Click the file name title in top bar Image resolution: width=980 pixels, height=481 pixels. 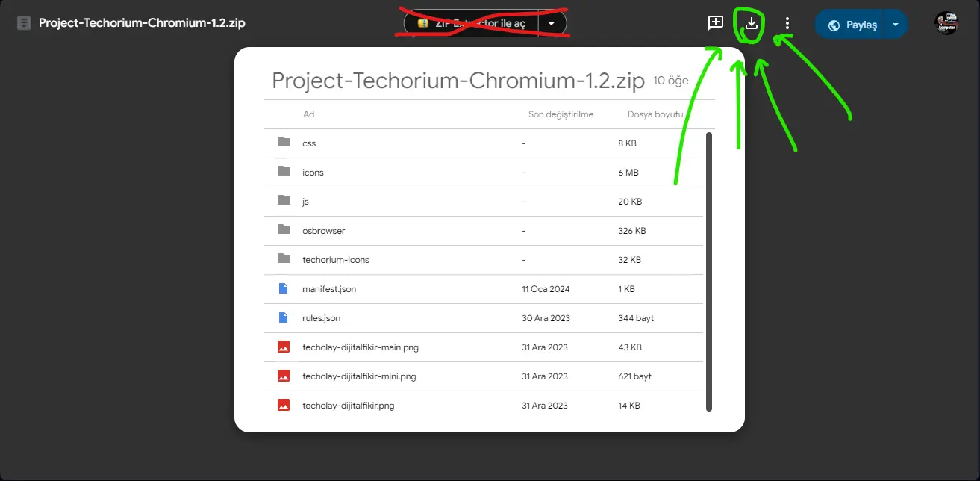tap(142, 23)
